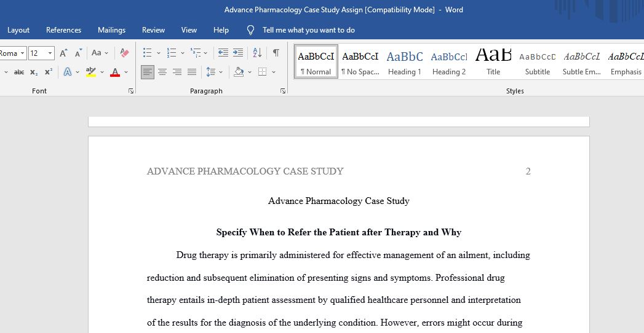
Task: Apply yellow text highlight color
Action: [x=91, y=72]
